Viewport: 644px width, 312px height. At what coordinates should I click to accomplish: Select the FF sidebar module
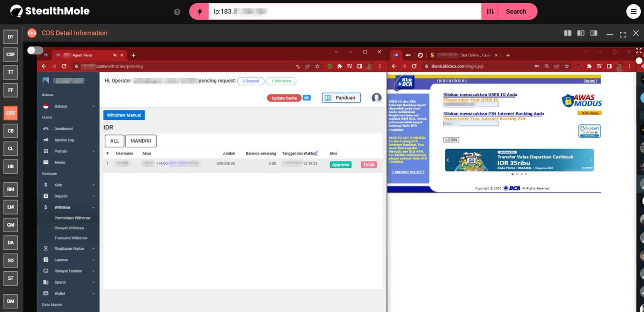tap(11, 90)
